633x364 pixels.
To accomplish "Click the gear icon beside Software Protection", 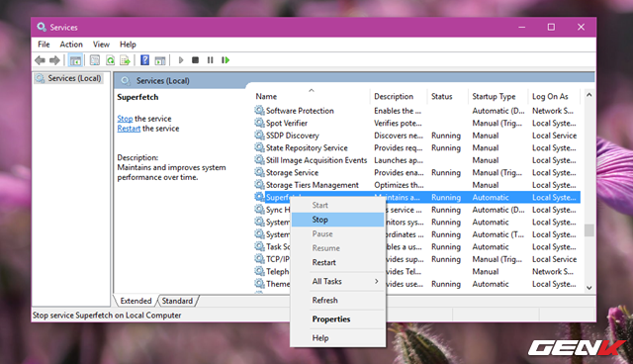I will pos(259,110).
